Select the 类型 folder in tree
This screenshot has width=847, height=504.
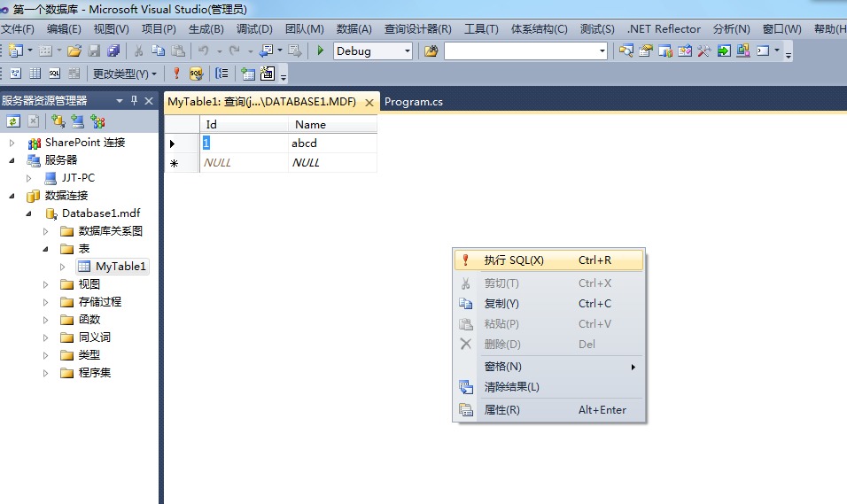click(89, 355)
